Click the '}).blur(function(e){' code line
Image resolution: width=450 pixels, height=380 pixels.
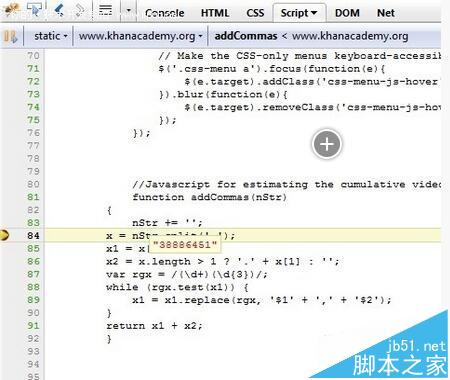coord(223,94)
